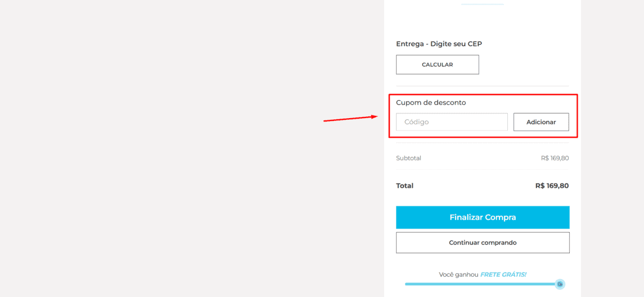The width and height of the screenshot is (644, 297).
Task: Click Adicionar to apply the coupon
Action: 541,122
